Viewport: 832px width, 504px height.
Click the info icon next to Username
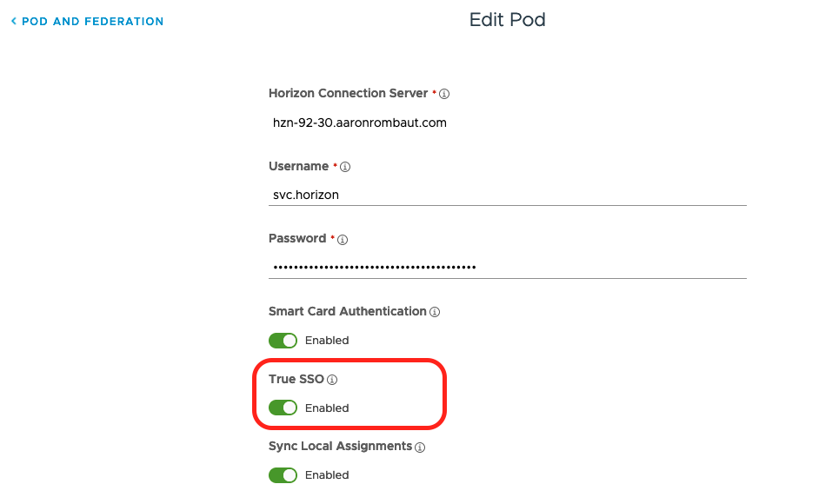(x=345, y=167)
